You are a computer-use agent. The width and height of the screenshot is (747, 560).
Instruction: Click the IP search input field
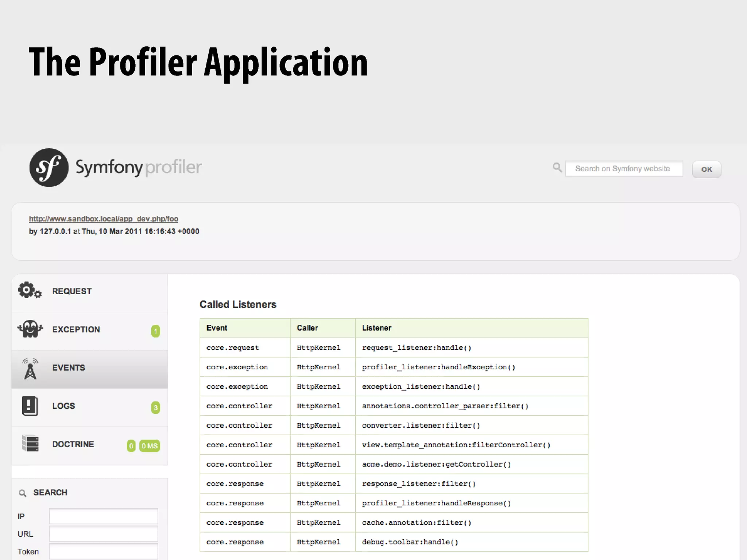pyautogui.click(x=104, y=516)
